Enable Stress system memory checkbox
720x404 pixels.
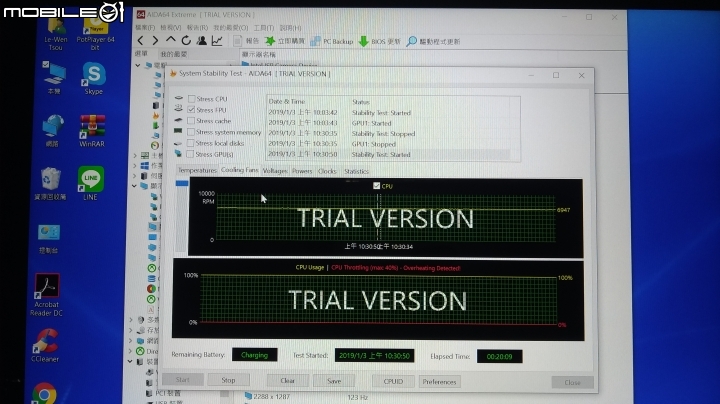tap(191, 132)
